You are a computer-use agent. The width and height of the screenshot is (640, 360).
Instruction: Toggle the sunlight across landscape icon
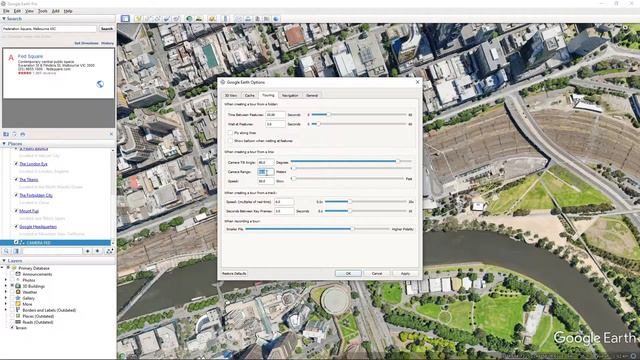click(199, 19)
